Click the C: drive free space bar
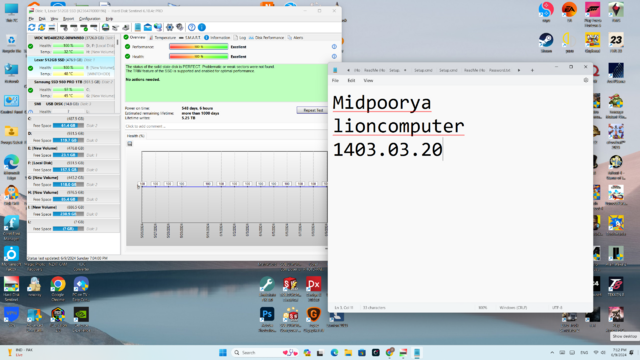The height and width of the screenshot is (360, 640). point(68,126)
